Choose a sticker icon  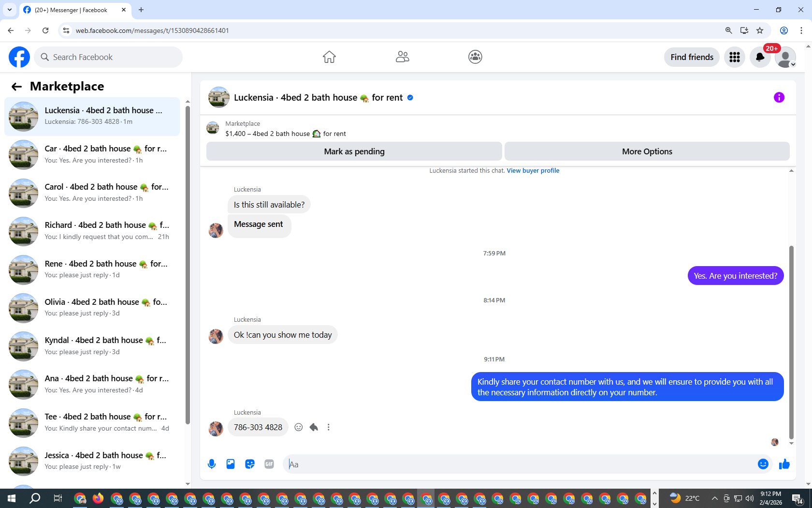[250, 464]
